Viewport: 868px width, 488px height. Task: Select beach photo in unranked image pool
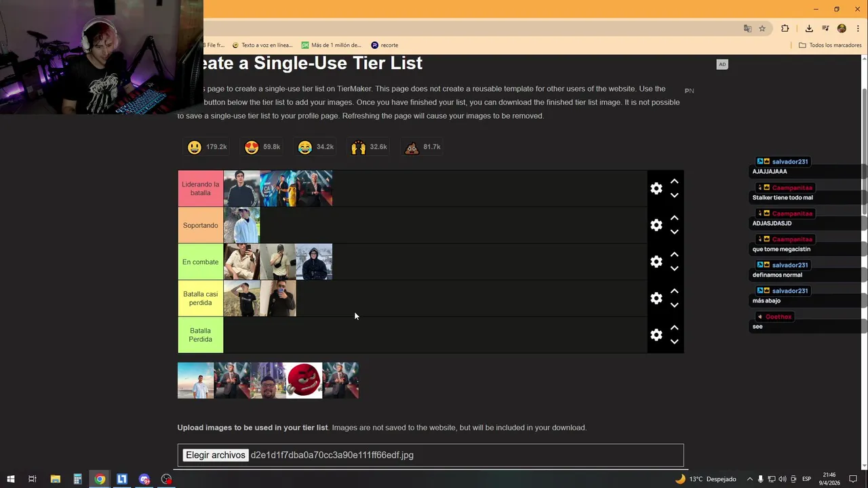(x=195, y=380)
